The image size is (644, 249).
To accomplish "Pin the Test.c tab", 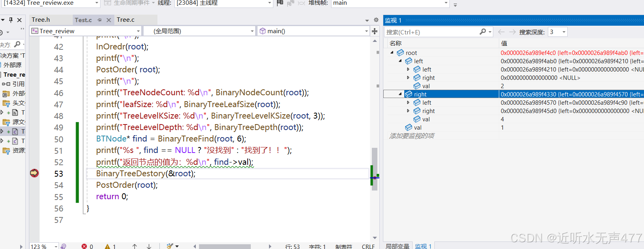I will point(99,20).
